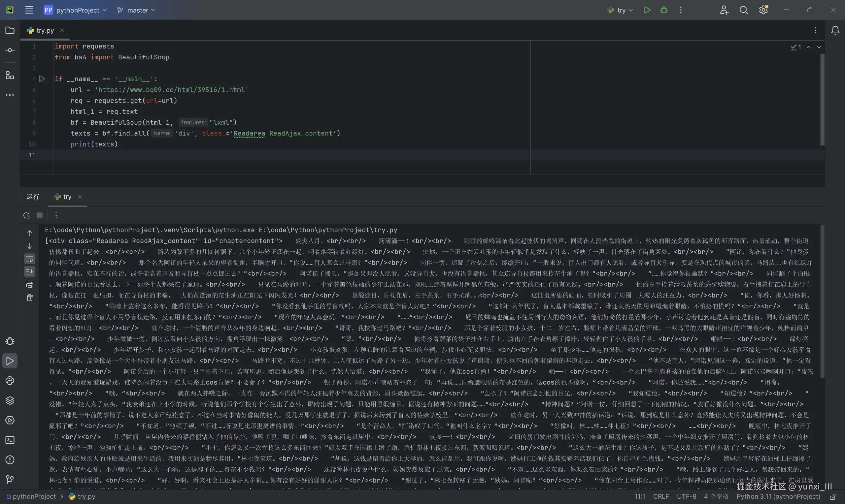The width and height of the screenshot is (845, 504).
Task: Switch to the try run tab
Action: (67, 197)
